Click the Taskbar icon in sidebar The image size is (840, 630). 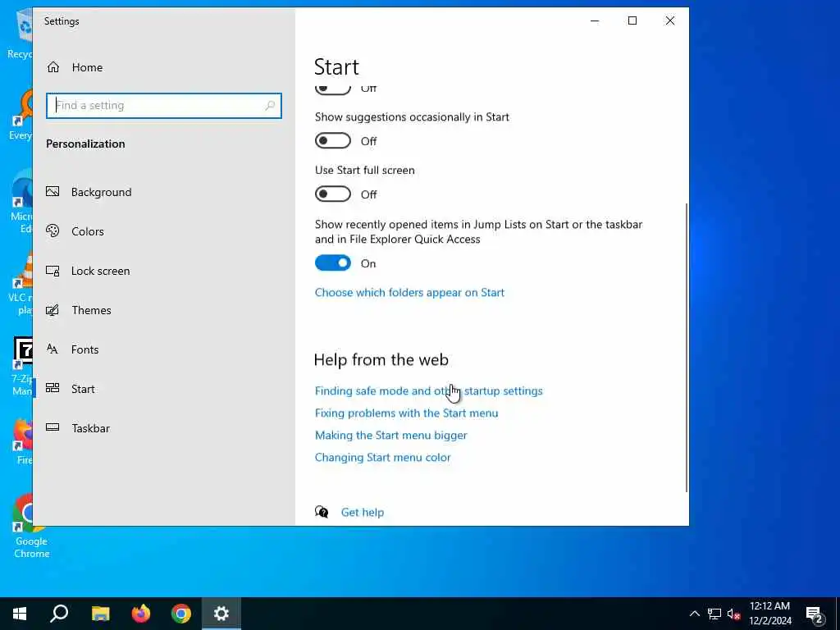[x=52, y=427]
